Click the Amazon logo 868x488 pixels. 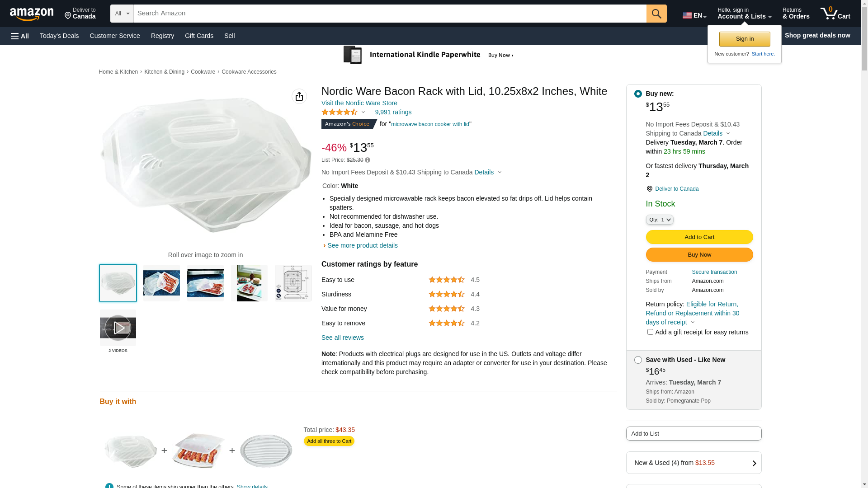[32, 14]
